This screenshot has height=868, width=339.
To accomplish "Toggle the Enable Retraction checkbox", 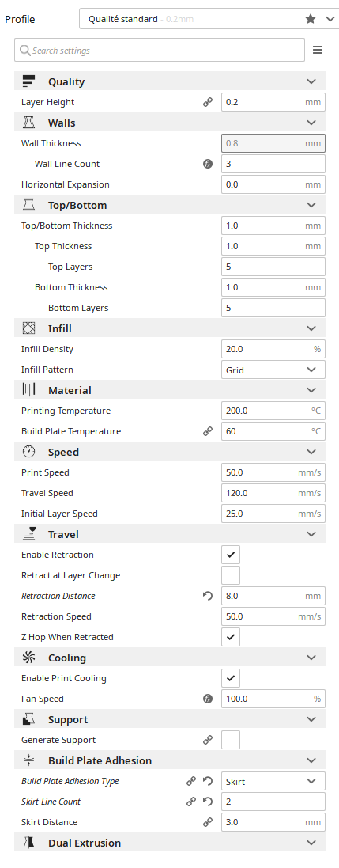I will coord(231,555).
